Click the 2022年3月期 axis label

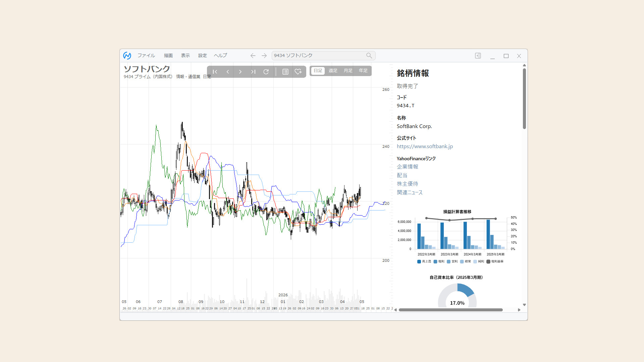[426, 254]
